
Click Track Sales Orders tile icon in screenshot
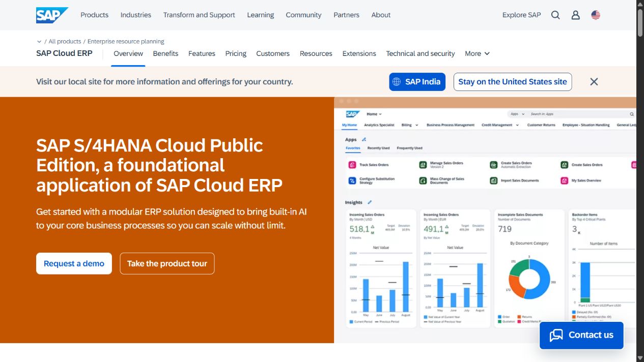(352, 165)
